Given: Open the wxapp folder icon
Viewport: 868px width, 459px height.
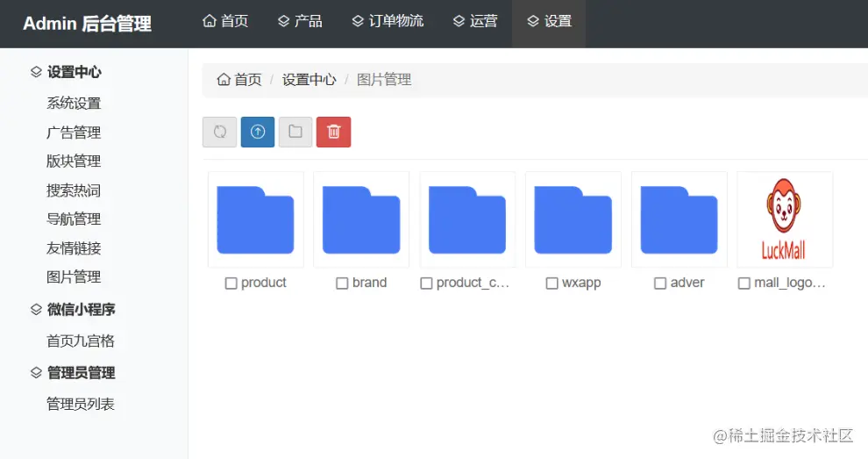Looking at the screenshot, I should point(573,220).
